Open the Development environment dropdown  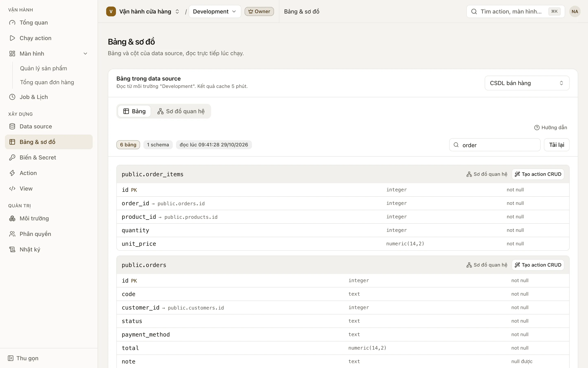click(215, 11)
